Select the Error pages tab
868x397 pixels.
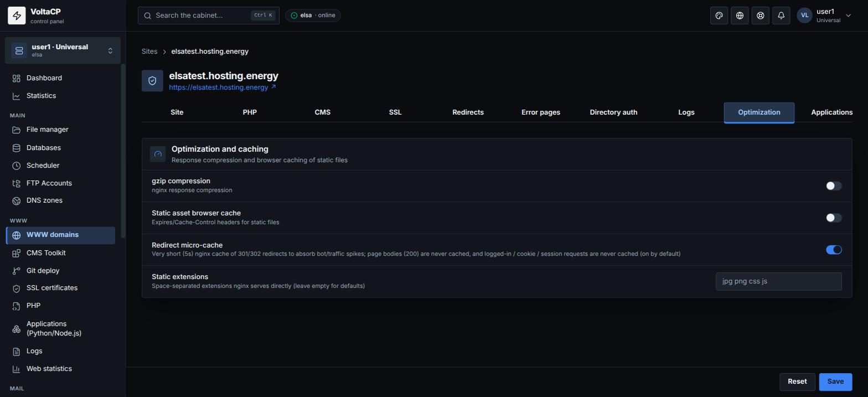[x=541, y=112]
